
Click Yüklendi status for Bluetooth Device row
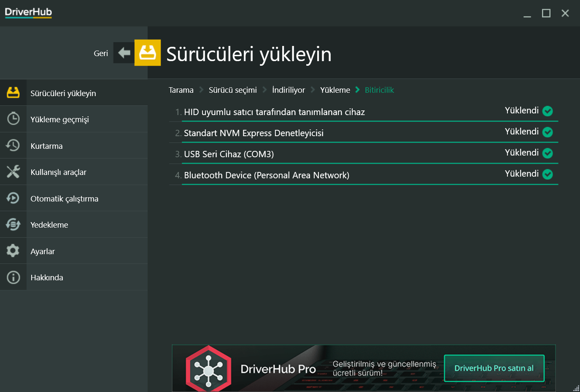[x=522, y=174]
